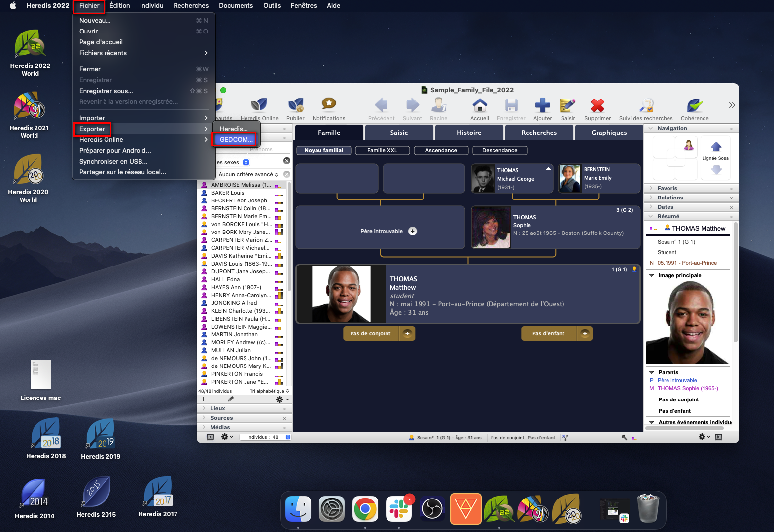Switch to the Histoire tab
The width and height of the screenshot is (774, 532).
(x=469, y=133)
